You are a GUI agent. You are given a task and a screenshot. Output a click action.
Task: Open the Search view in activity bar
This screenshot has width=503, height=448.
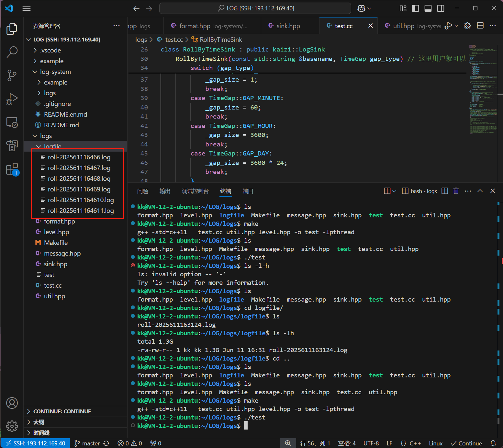coord(12,52)
